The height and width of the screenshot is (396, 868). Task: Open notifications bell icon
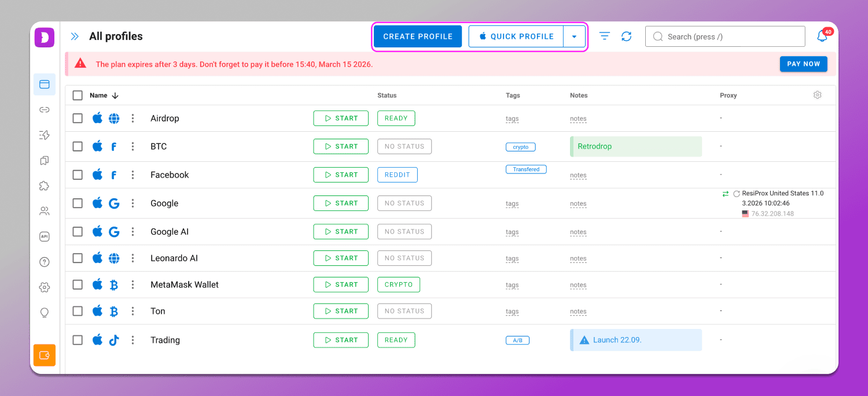coord(822,36)
